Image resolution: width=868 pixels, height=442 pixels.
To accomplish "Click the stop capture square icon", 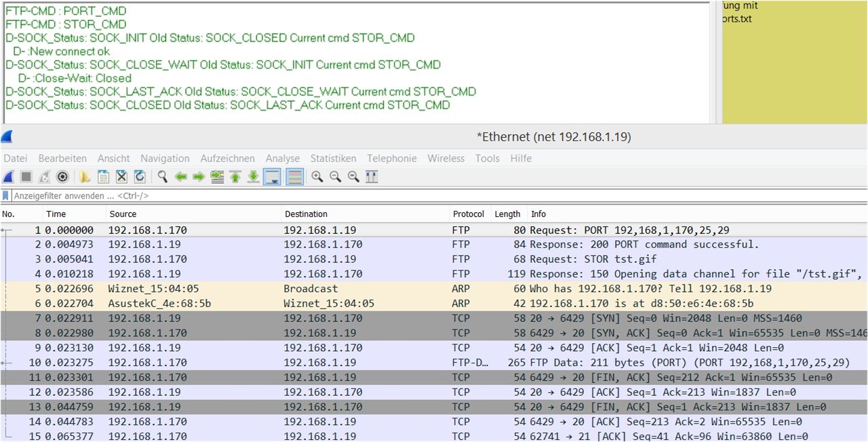I will [x=26, y=177].
